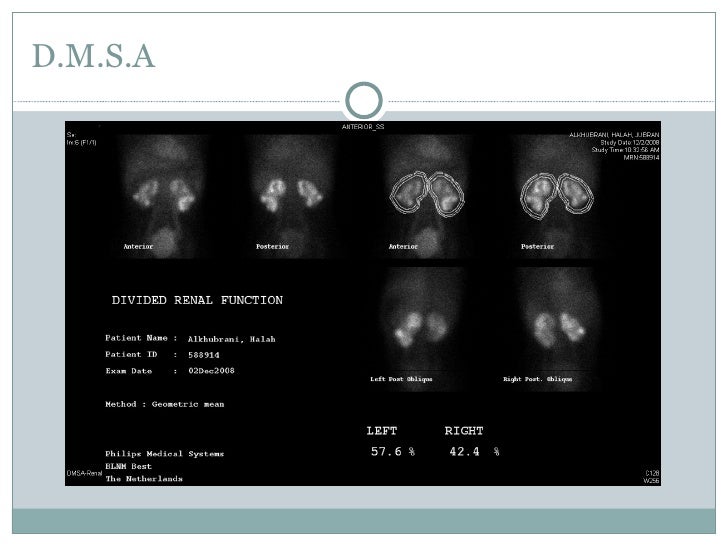Click the "DIVIDED RENAL FUNCTION" heading
The height and width of the screenshot is (546, 728).
click(x=197, y=300)
